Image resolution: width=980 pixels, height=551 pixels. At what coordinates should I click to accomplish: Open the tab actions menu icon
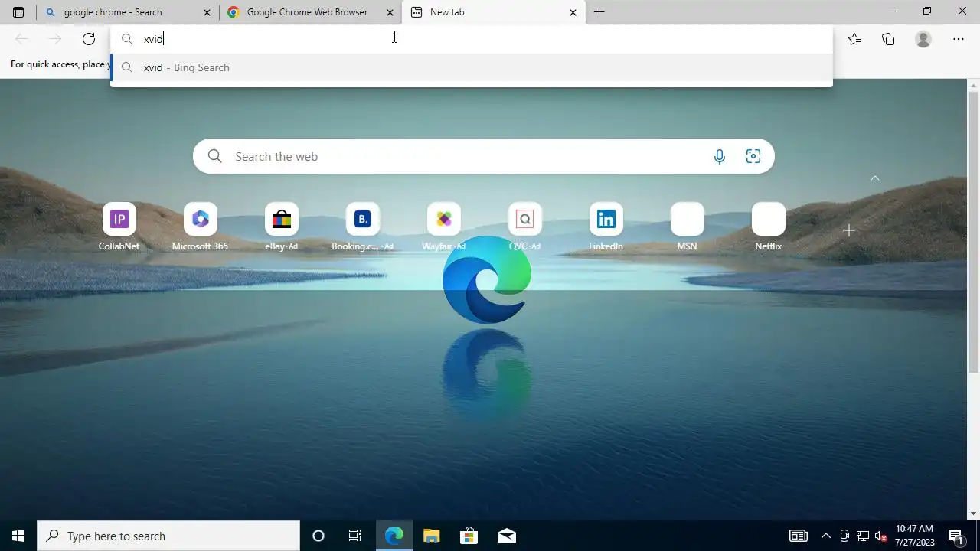pos(18,12)
